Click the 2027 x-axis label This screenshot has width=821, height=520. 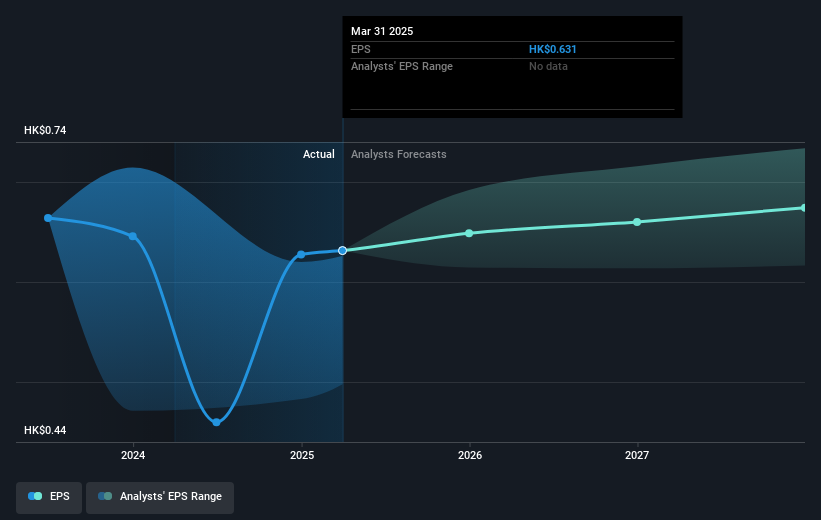tap(637, 455)
